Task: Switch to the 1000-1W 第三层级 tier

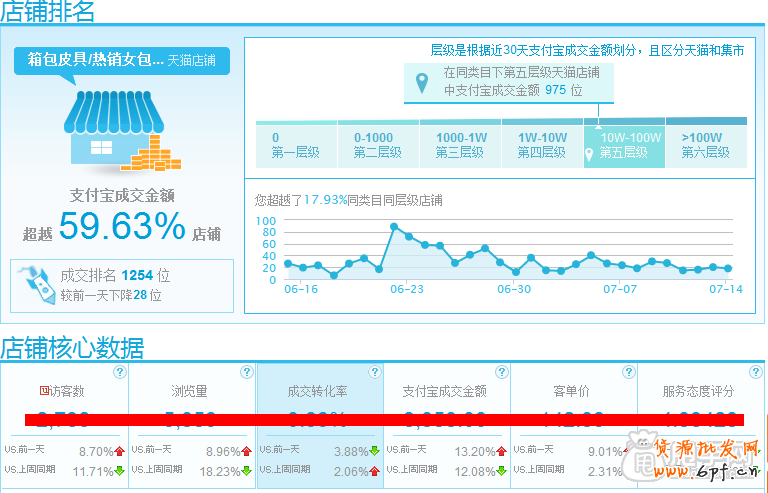Action: (459, 145)
